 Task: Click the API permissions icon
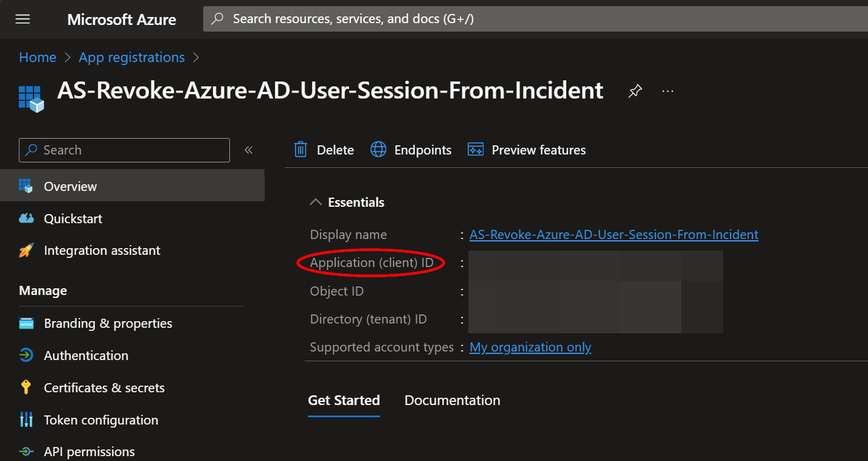(x=26, y=452)
